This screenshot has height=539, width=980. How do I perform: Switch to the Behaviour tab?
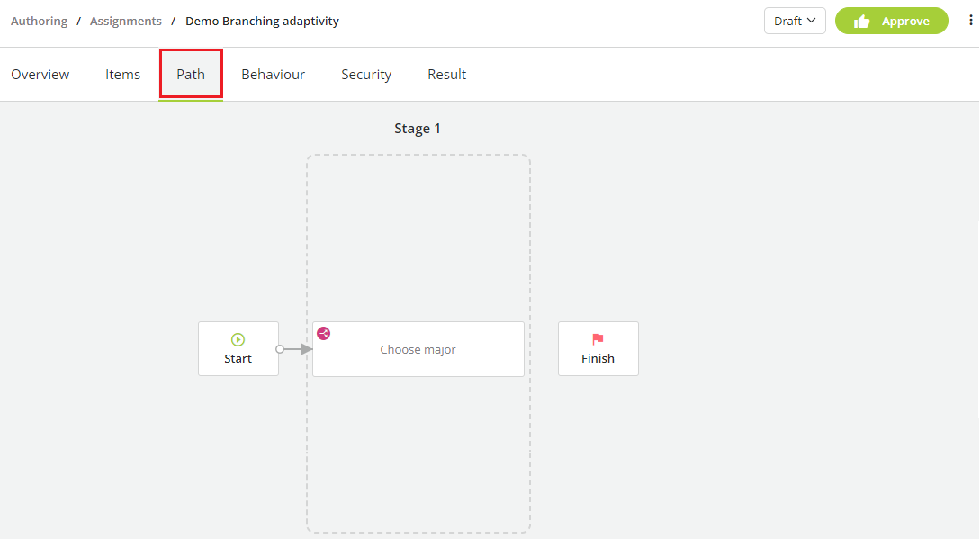click(273, 74)
